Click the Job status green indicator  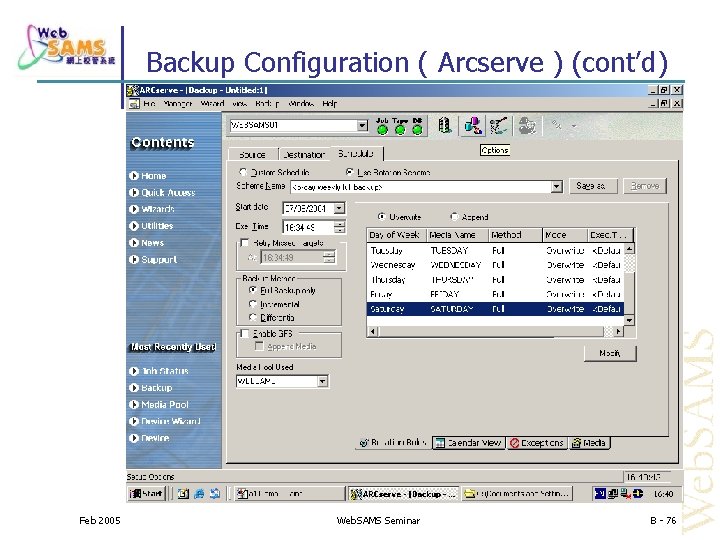(382, 130)
